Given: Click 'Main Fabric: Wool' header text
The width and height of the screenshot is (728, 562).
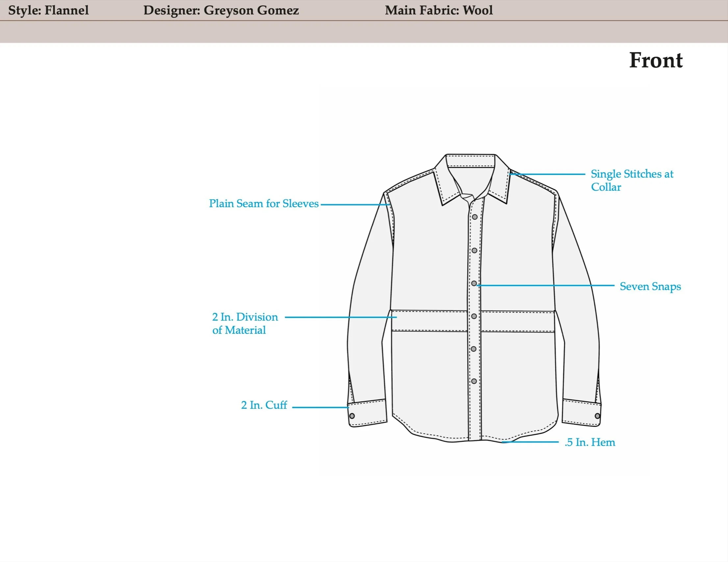Looking at the screenshot, I should click(439, 10).
